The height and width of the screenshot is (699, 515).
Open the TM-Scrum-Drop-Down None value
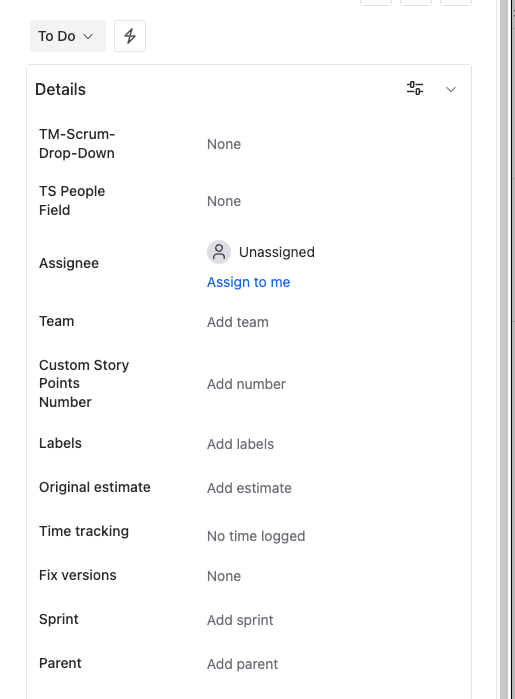224,144
